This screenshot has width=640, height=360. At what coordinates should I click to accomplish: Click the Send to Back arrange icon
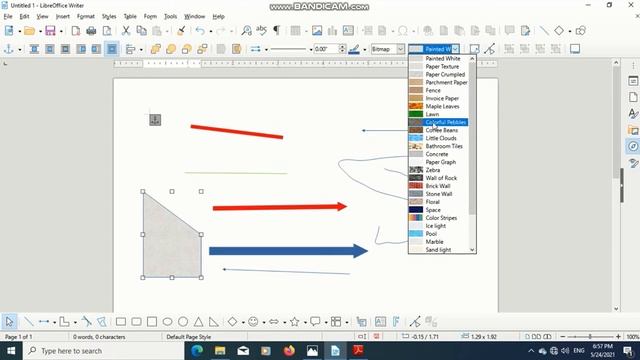click(x=202, y=49)
